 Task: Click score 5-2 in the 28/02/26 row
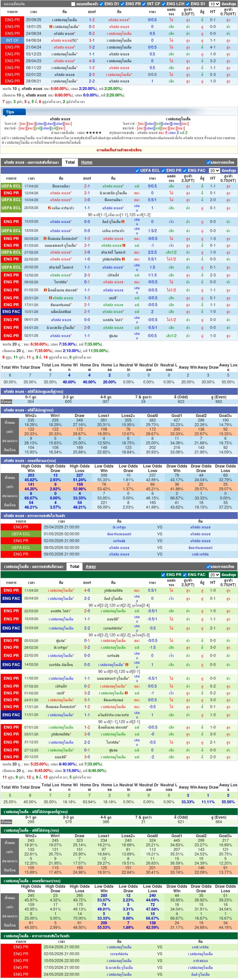pos(87,647)
